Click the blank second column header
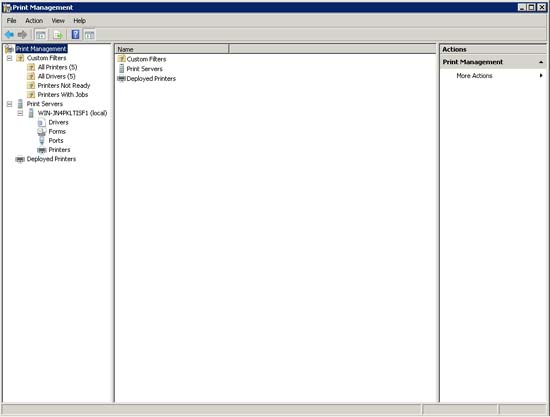This screenshot has width=550, height=417. pyautogui.click(x=332, y=49)
